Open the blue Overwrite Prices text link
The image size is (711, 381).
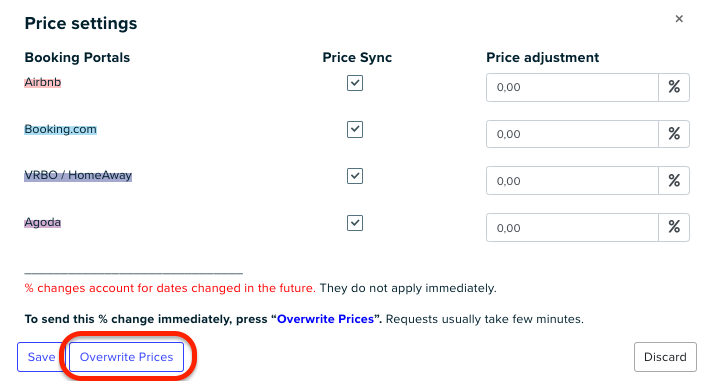pos(326,319)
